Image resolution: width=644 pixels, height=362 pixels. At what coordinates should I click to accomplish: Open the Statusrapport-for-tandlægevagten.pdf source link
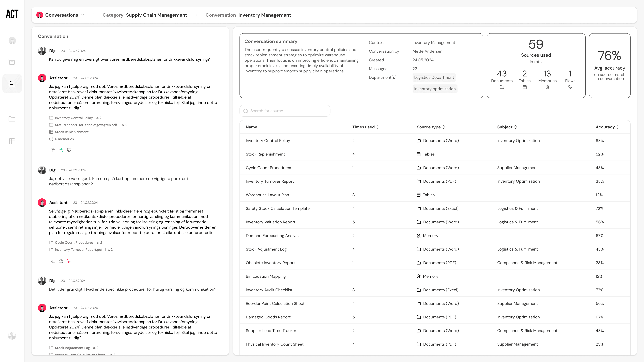tap(86, 125)
